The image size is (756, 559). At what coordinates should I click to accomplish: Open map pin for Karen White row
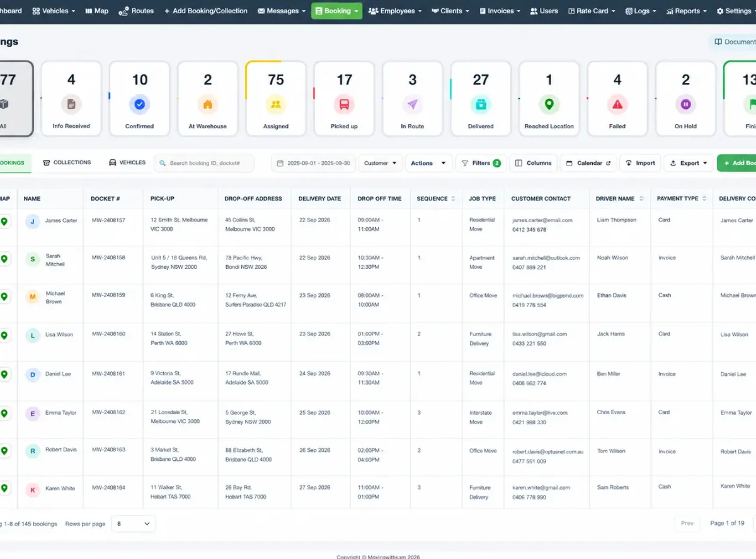pyautogui.click(x=4, y=488)
